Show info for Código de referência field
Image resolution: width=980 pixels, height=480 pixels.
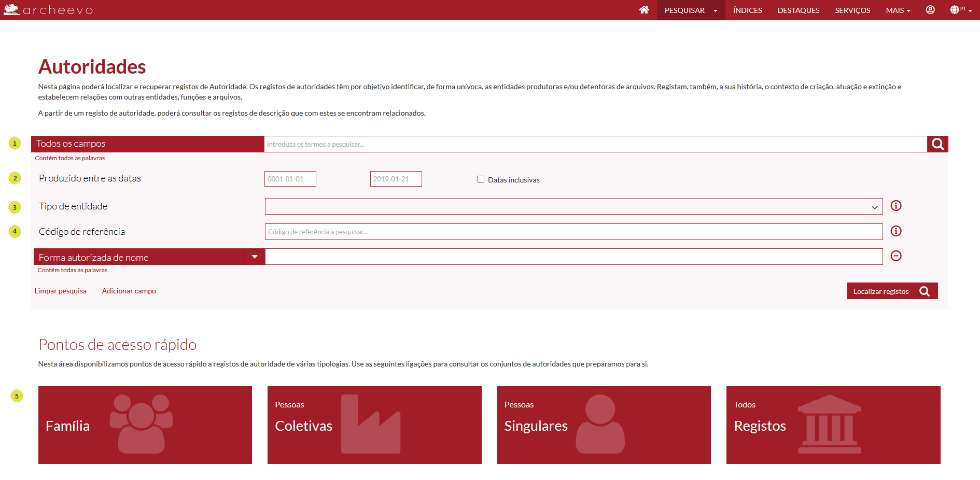896,231
